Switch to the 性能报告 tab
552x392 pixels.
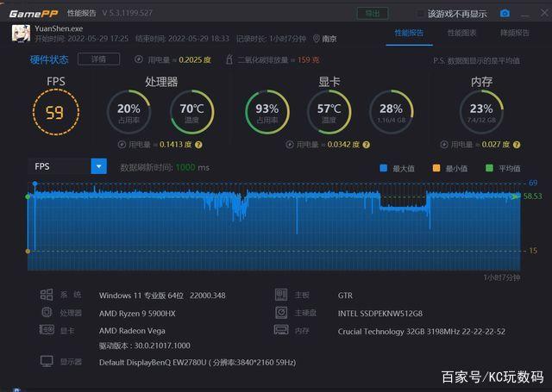pyautogui.click(x=409, y=33)
